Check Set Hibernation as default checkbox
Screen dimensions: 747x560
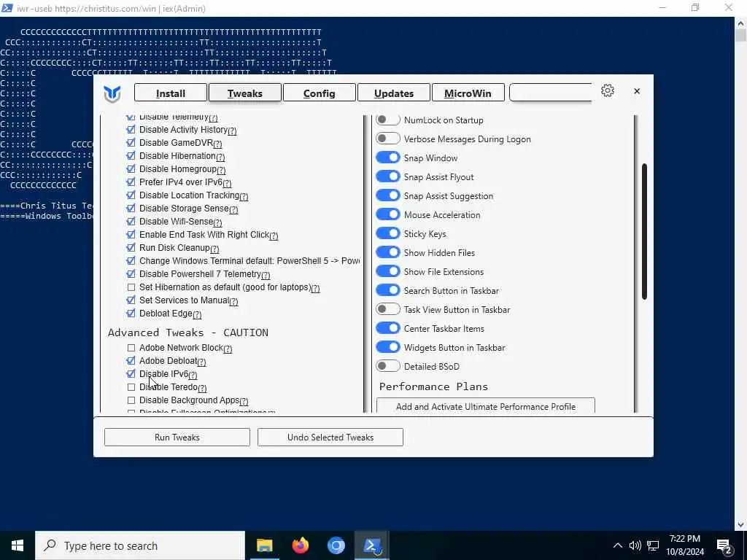pos(131,287)
